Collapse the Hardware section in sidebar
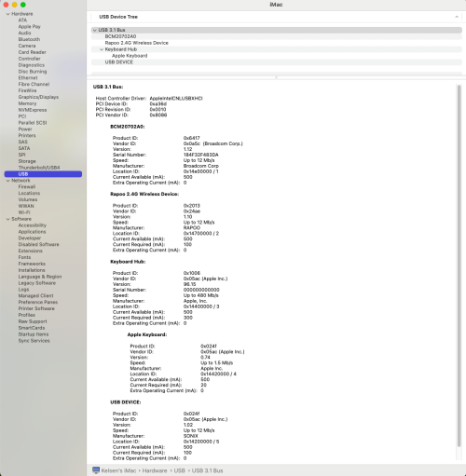 point(7,14)
